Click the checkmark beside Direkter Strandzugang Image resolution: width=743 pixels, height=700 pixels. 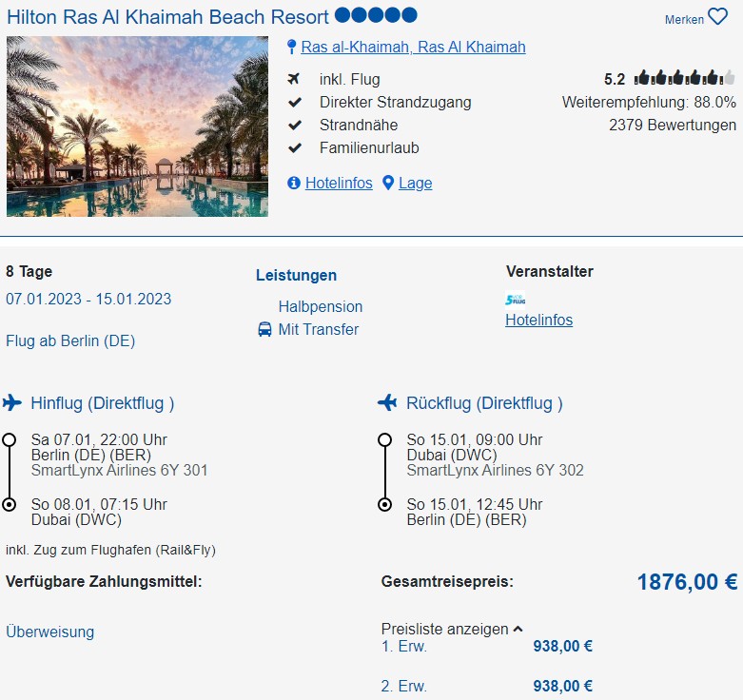(x=295, y=102)
